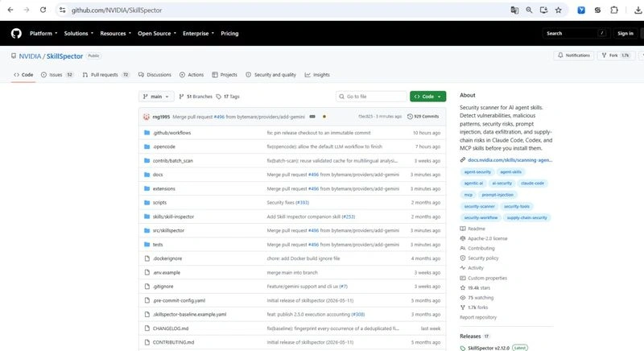
Task: Reload the page with the refresh icon
Action: point(43,10)
